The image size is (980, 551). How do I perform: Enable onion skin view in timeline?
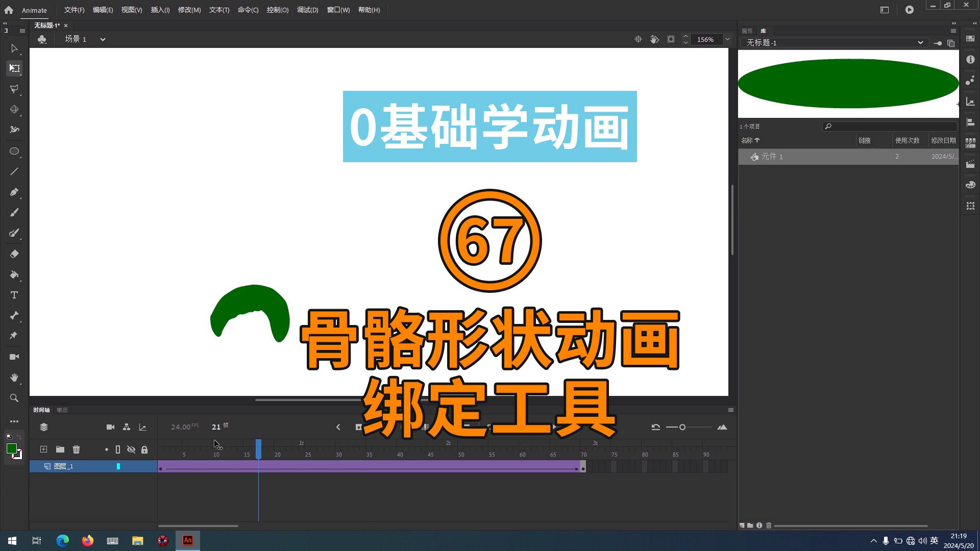(107, 449)
